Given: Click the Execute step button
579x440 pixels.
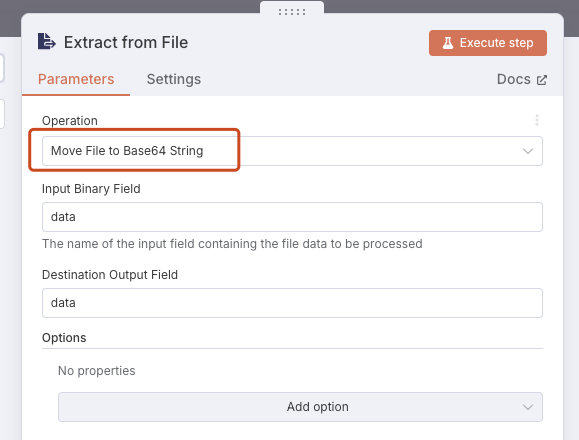Looking at the screenshot, I should click(x=488, y=43).
